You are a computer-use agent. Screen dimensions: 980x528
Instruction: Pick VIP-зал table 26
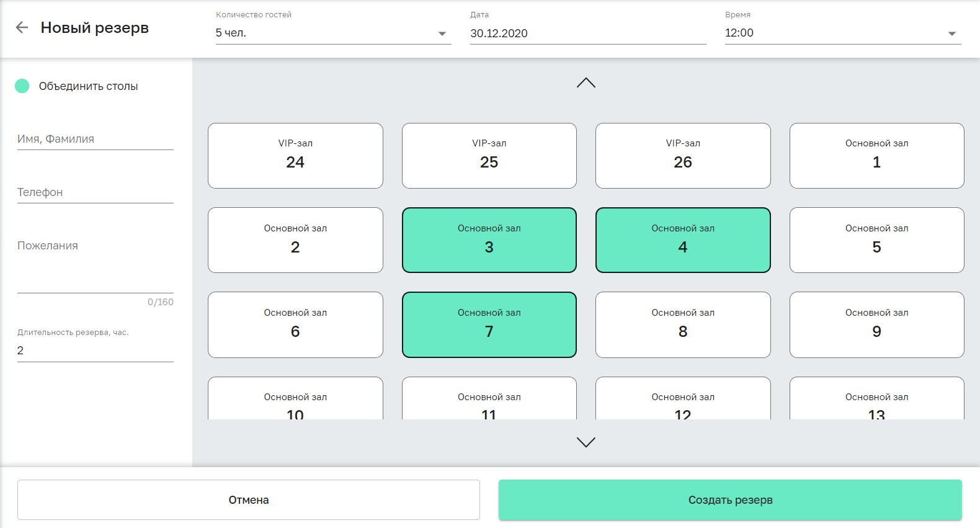pos(682,155)
